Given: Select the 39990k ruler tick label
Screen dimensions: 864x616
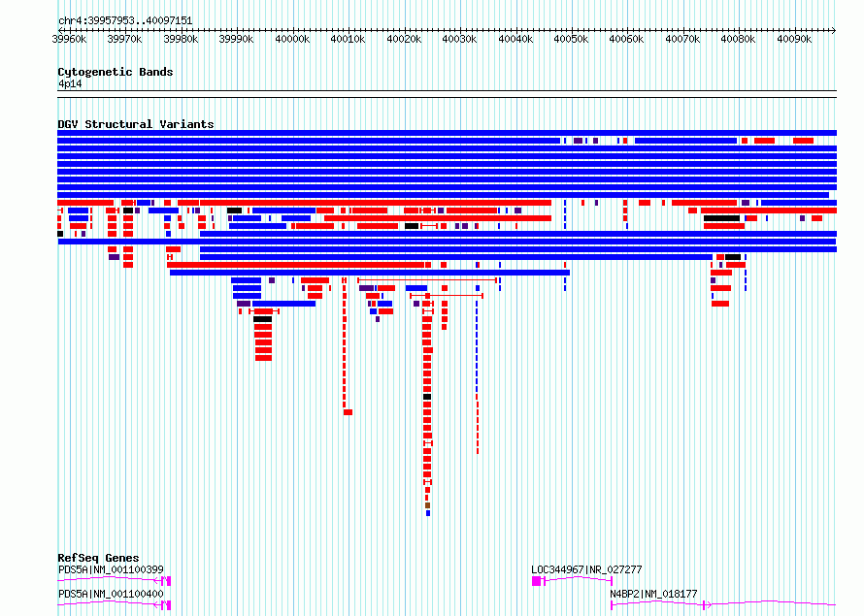Looking at the screenshot, I should coord(237,39).
